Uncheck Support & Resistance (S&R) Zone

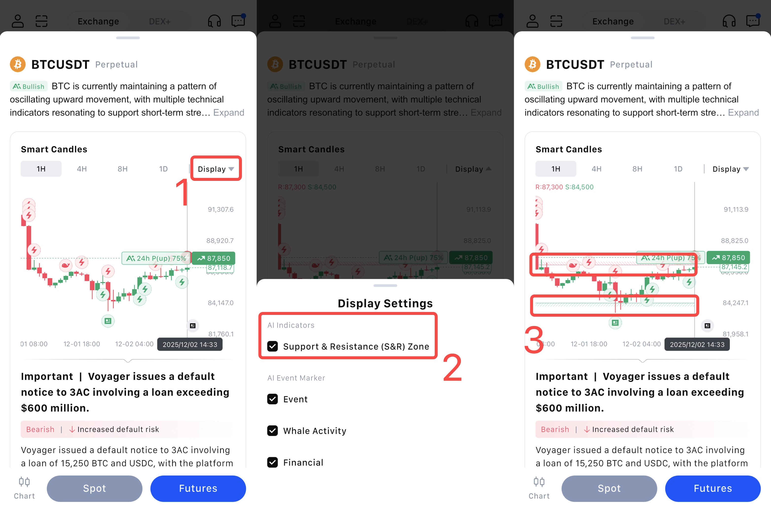(272, 346)
